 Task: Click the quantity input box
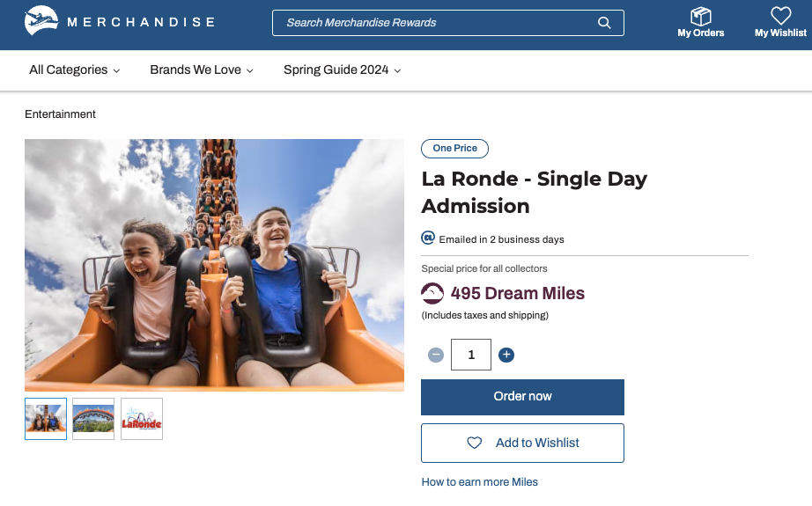pyautogui.click(x=471, y=355)
